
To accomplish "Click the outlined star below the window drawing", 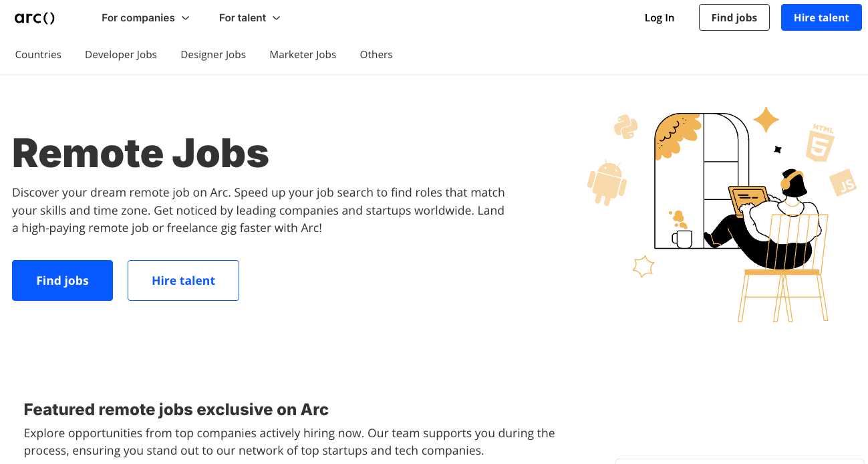I will (x=643, y=266).
